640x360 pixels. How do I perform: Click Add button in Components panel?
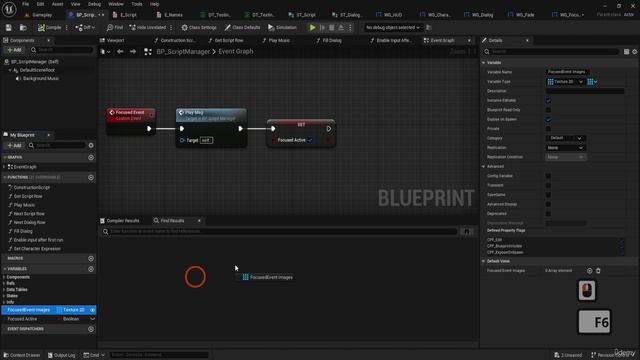pyautogui.click(x=14, y=50)
